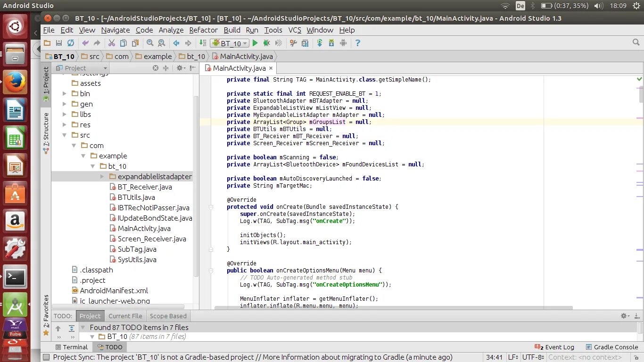Click the Project panel vertical scrollbar

click(196, 186)
